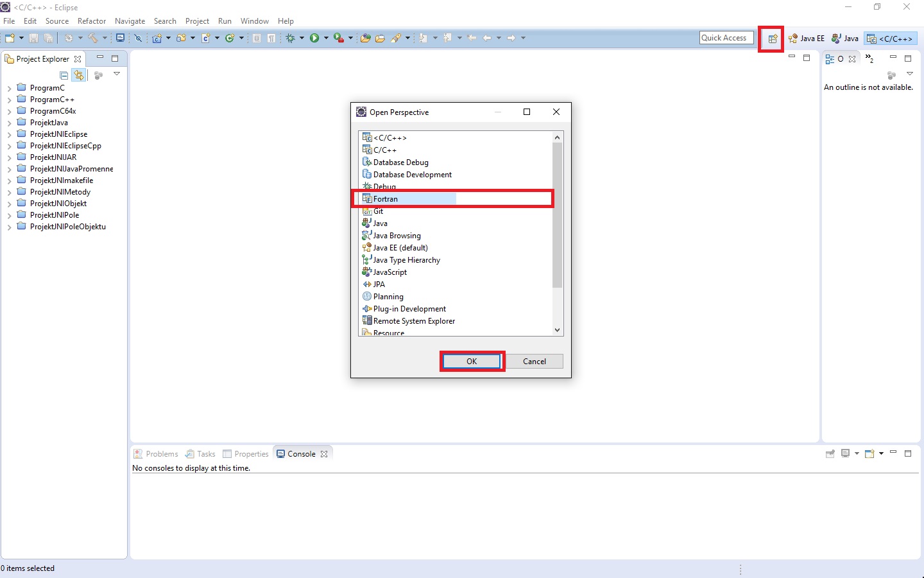The width and height of the screenshot is (924, 578).
Task: Open the Outline view menu dropdown
Action: click(909, 74)
